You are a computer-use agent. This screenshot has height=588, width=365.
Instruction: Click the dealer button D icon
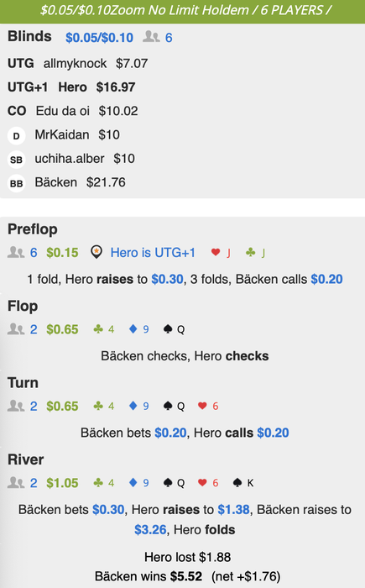(x=16, y=136)
